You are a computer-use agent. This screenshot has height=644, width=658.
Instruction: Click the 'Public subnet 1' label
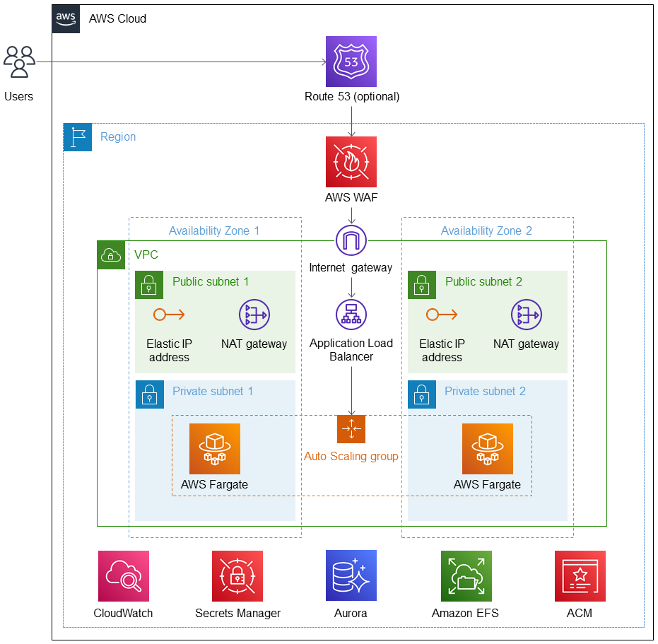coord(211,281)
